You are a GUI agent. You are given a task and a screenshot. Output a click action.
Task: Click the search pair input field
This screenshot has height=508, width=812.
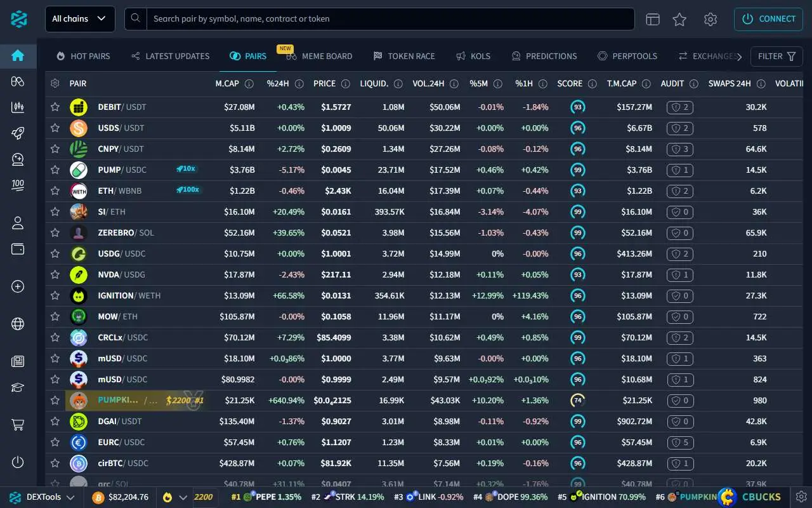pos(390,19)
